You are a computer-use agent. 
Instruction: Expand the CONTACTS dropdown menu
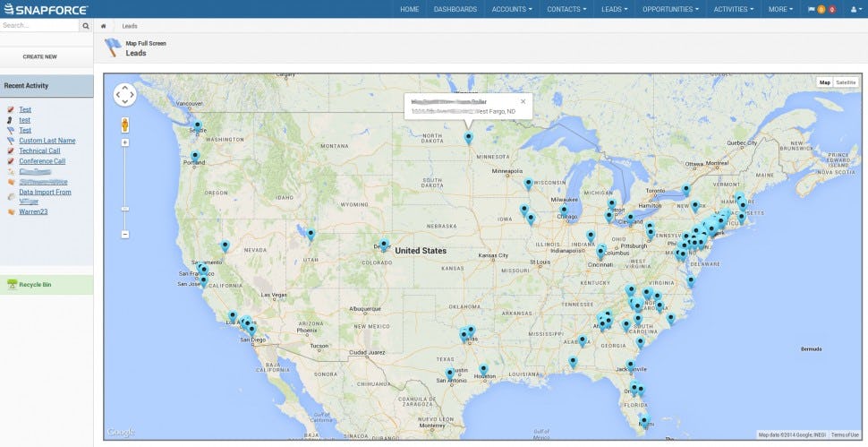566,10
